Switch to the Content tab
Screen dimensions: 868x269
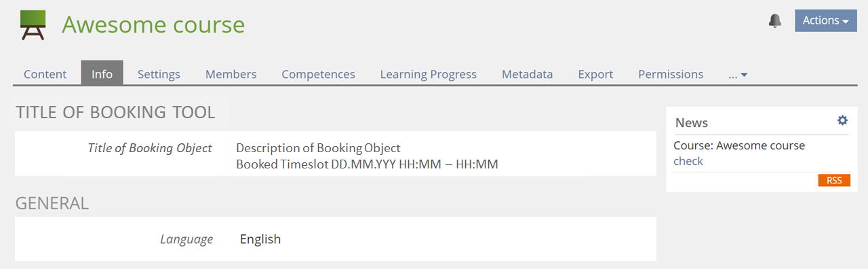[x=45, y=74]
